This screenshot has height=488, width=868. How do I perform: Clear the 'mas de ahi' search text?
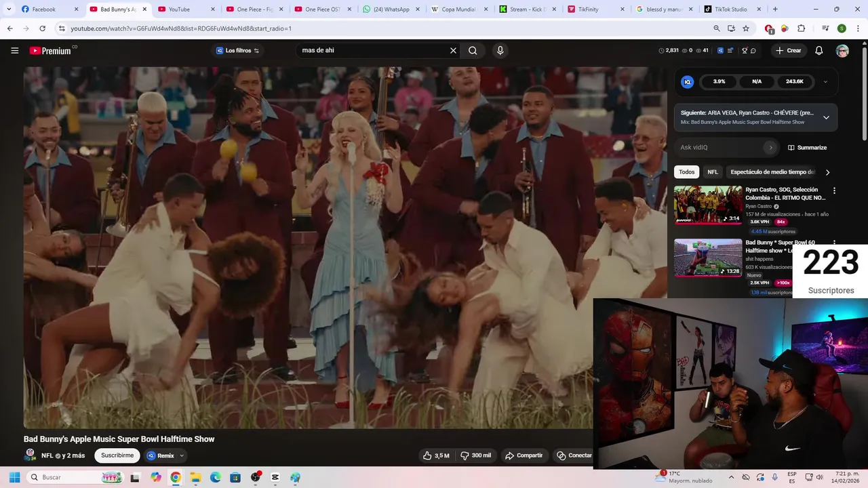point(453,51)
